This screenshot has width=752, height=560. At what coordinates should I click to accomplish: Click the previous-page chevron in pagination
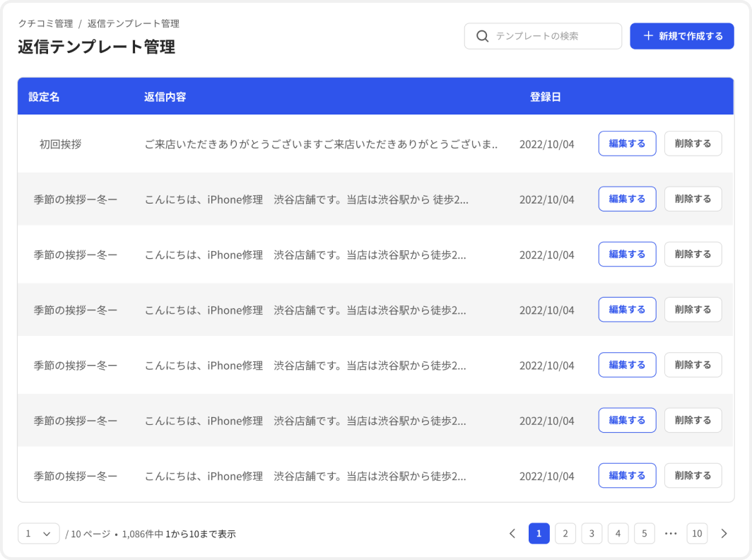(x=513, y=533)
